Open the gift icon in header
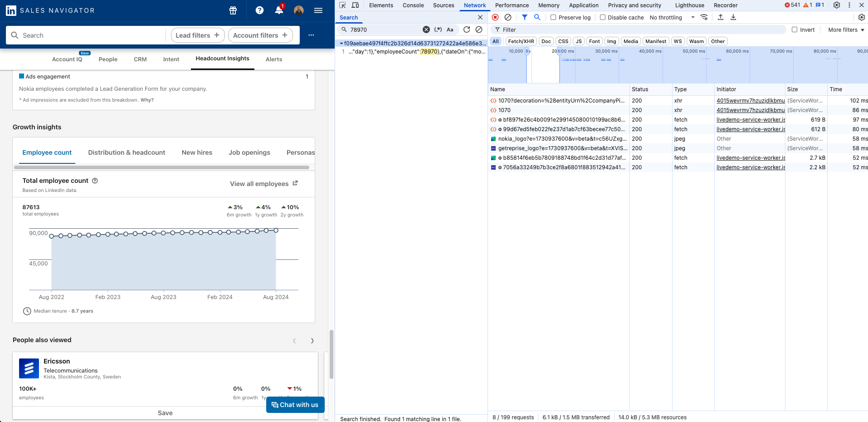The image size is (868, 422). tap(233, 10)
